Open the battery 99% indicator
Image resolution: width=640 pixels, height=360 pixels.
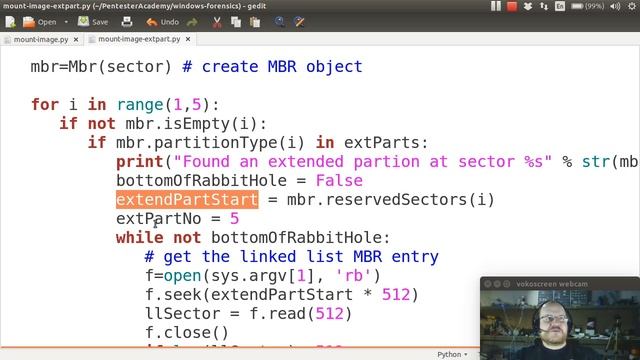coord(587,6)
